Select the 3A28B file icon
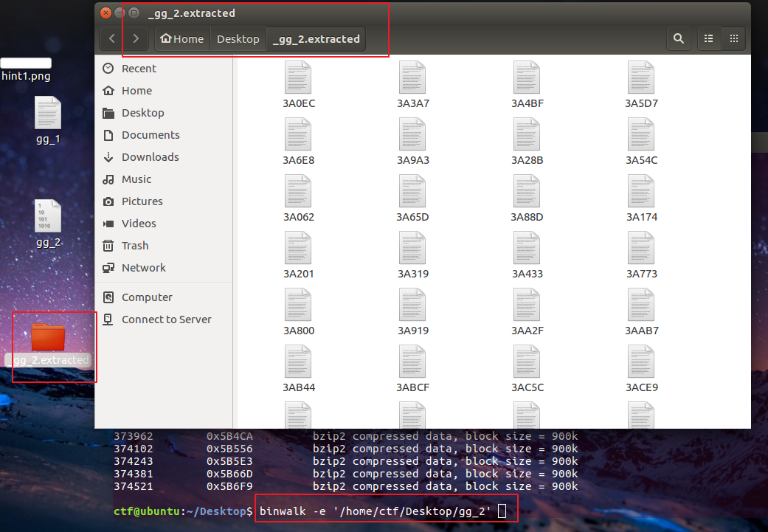 pyautogui.click(x=527, y=134)
